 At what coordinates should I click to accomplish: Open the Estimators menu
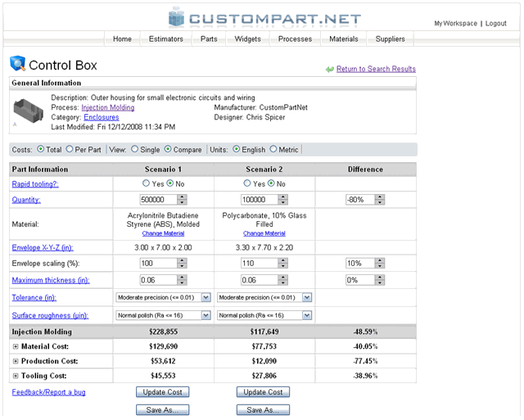166,39
